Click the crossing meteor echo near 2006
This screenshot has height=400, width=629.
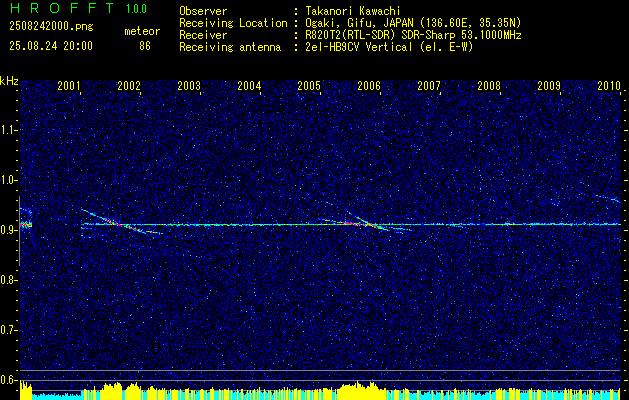366,221
